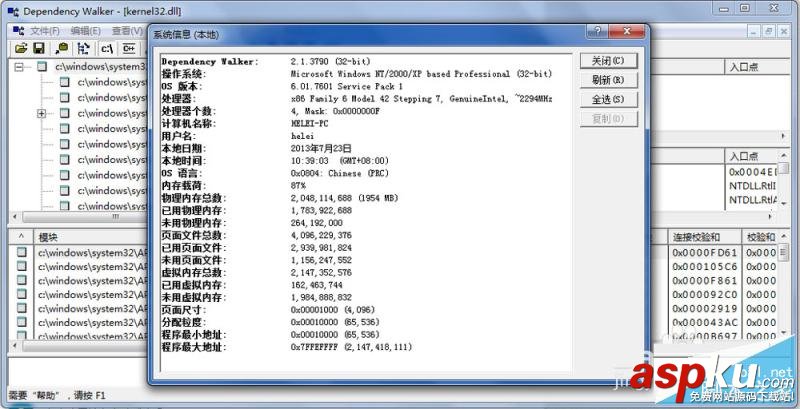
Task: Click right arrow of upper function pane scrollbar
Action: point(784,137)
